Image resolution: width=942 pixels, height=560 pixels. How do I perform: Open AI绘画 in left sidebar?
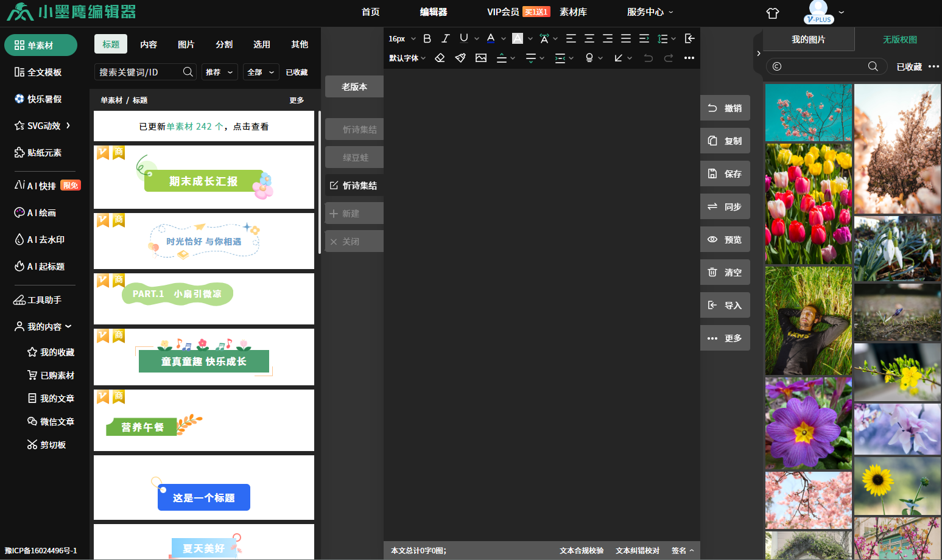(x=35, y=212)
